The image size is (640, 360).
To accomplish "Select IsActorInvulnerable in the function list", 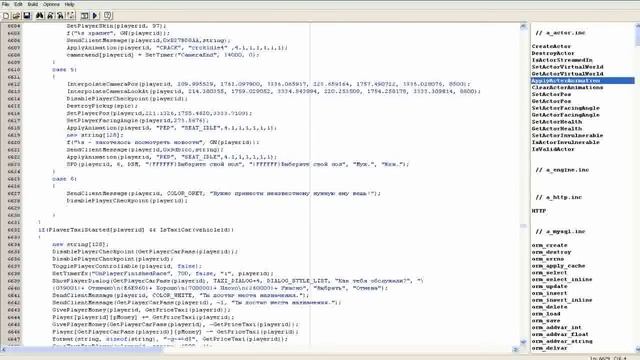I will 566,142.
